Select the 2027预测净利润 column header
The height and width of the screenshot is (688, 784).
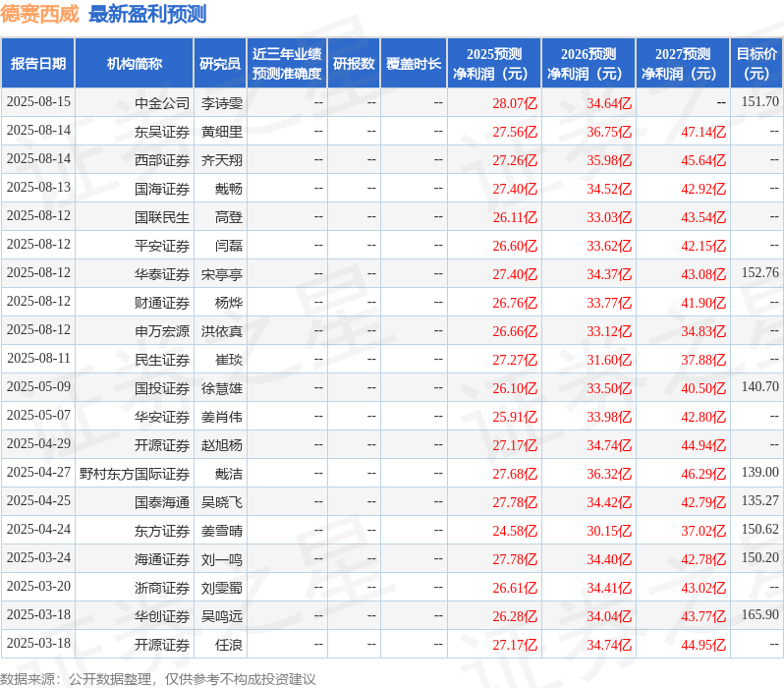click(683, 64)
